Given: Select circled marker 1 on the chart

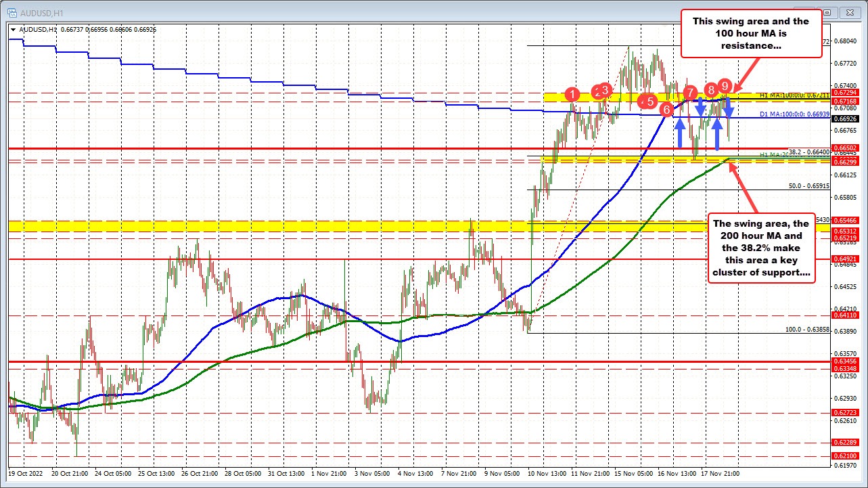Looking at the screenshot, I should (x=572, y=95).
